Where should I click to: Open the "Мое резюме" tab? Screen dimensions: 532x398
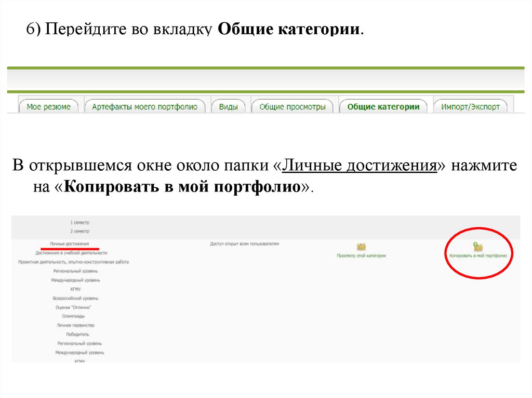coord(48,107)
